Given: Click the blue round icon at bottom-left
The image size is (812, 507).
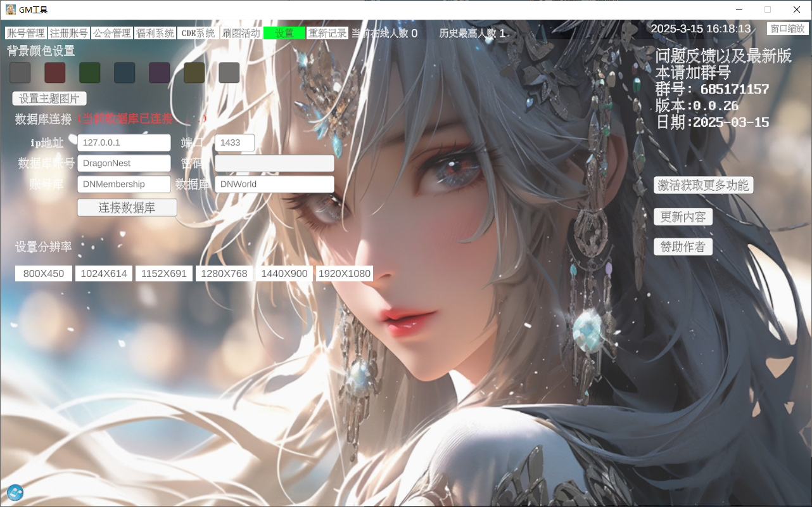Looking at the screenshot, I should tap(15, 492).
